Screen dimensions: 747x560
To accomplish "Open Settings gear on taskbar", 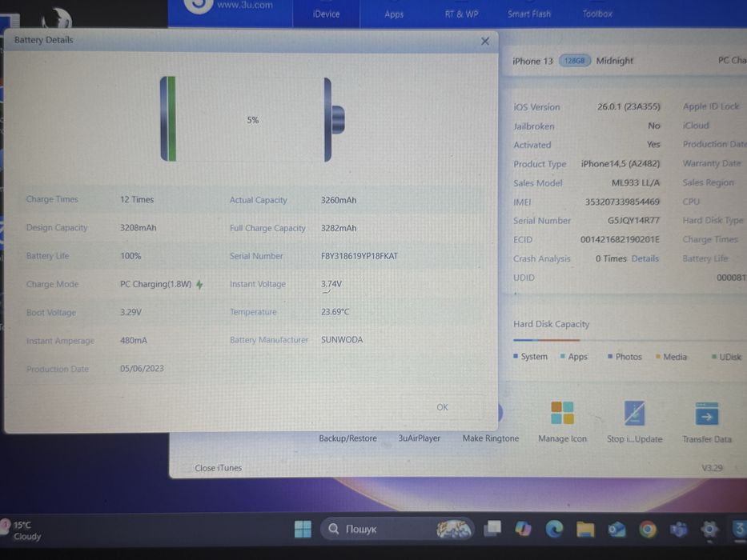I will (x=709, y=529).
